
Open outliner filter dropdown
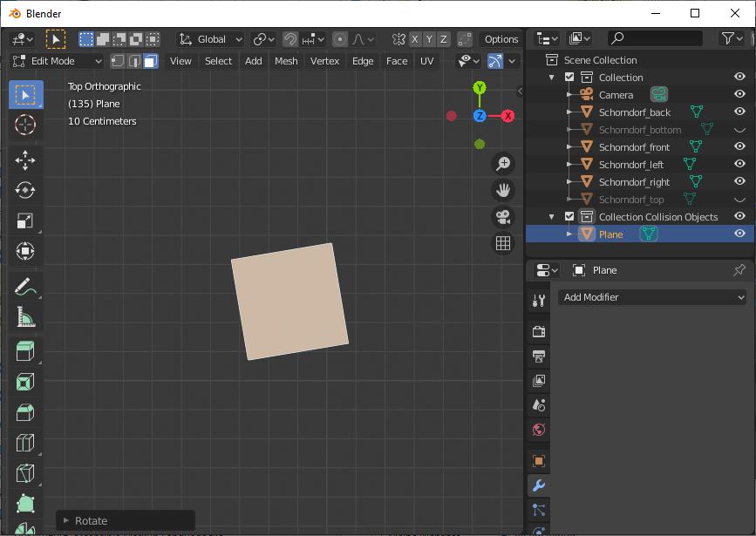pos(732,38)
